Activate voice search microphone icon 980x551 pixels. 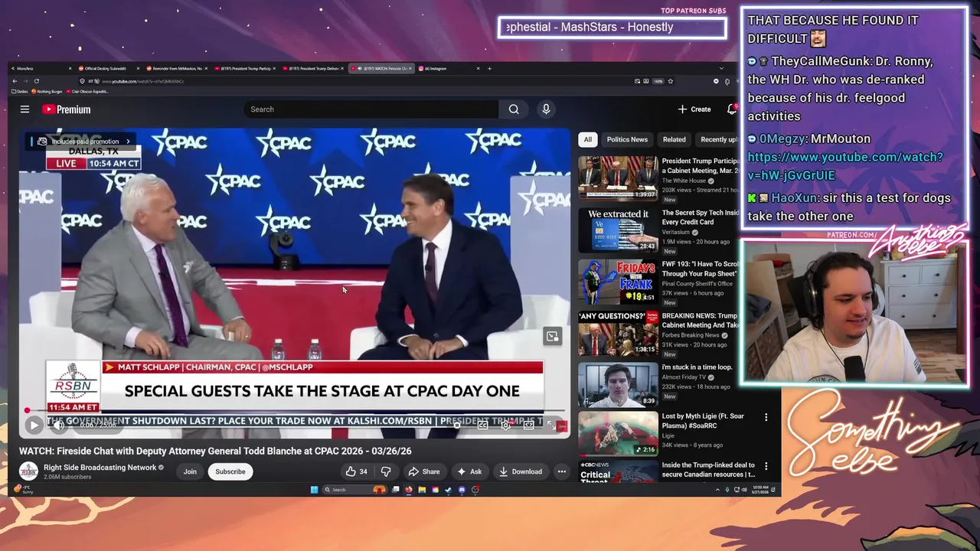point(546,109)
